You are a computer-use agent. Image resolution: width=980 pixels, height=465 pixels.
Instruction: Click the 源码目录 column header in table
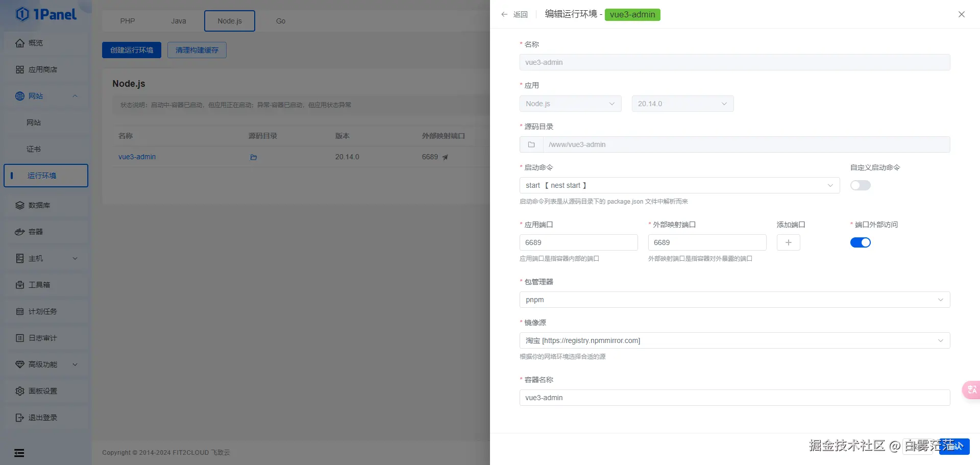263,136
